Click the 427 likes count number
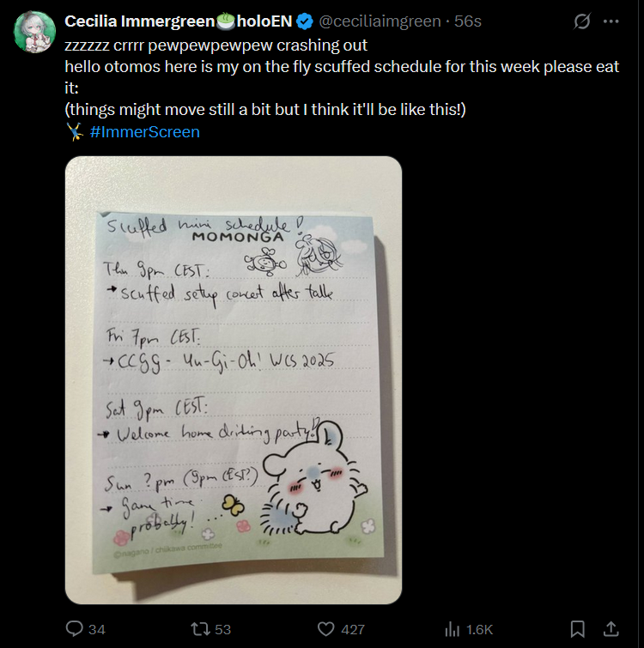Screen dimensions: 644x648 click(354, 629)
